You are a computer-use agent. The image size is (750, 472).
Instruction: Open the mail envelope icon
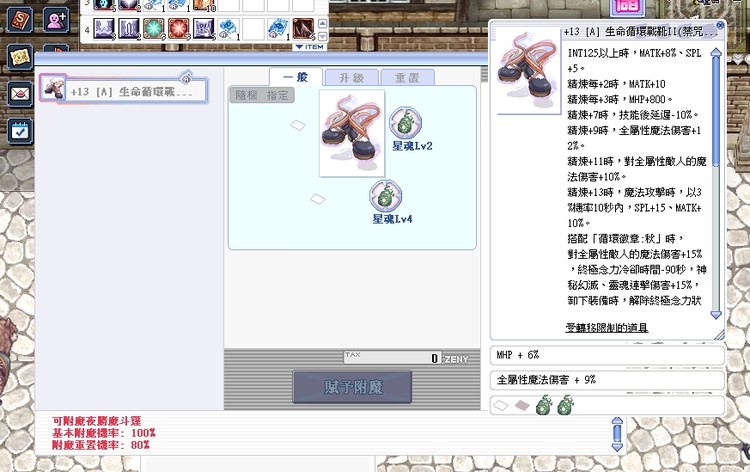pyautogui.click(x=20, y=94)
